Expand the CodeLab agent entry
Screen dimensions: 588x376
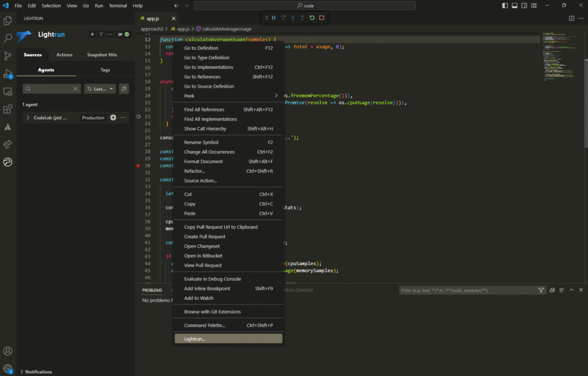pos(28,117)
